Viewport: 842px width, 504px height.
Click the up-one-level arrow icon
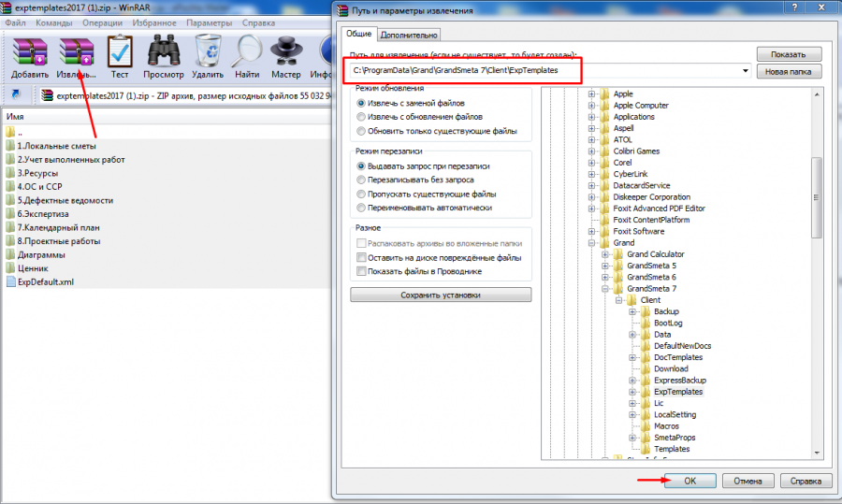(x=16, y=94)
